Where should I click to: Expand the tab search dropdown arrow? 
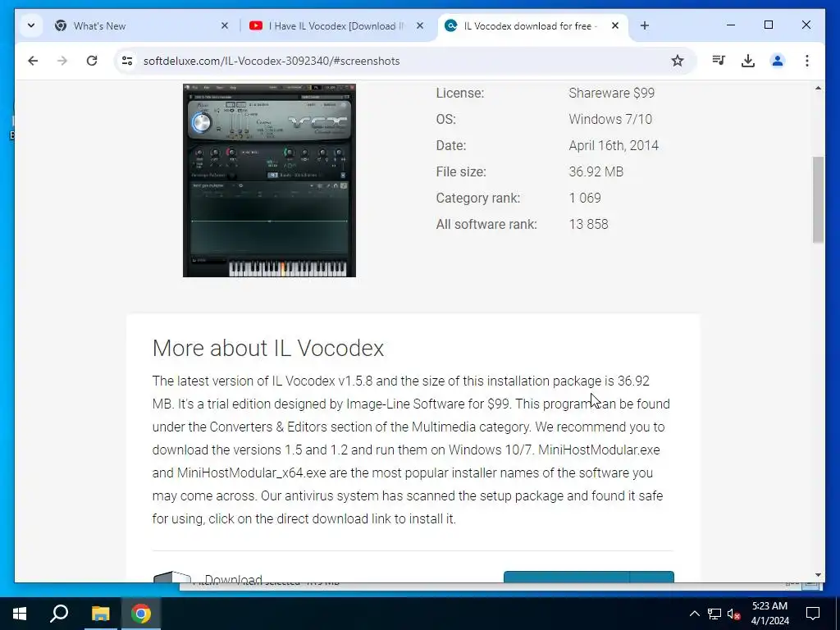pos(31,25)
